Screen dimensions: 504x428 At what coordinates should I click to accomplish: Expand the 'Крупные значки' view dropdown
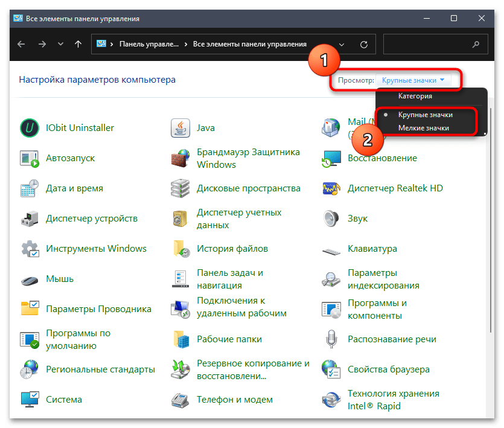[x=413, y=80]
